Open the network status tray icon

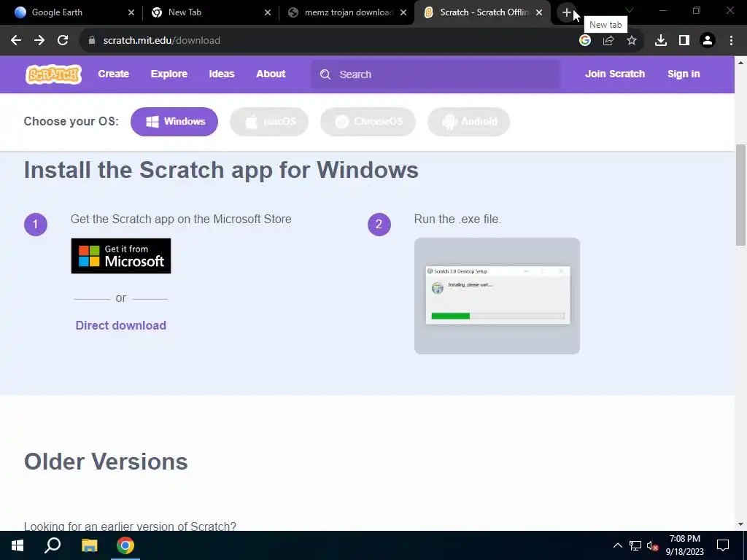pyautogui.click(x=635, y=545)
